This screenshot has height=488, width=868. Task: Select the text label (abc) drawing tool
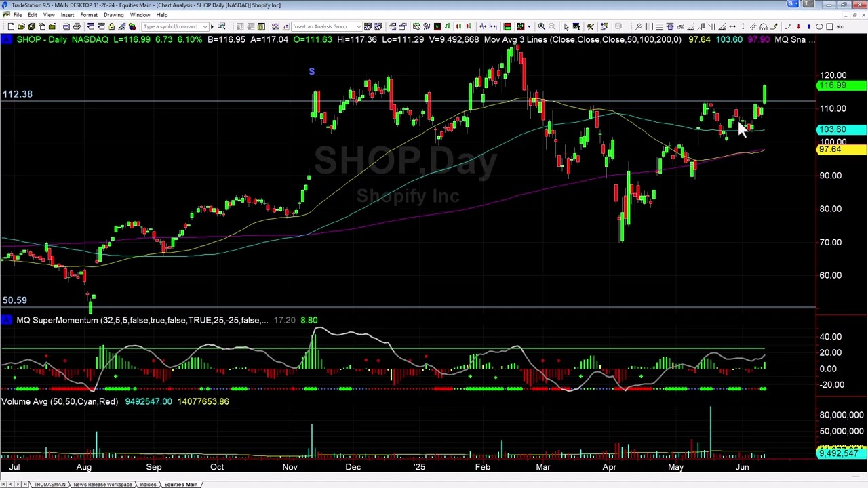click(840, 26)
